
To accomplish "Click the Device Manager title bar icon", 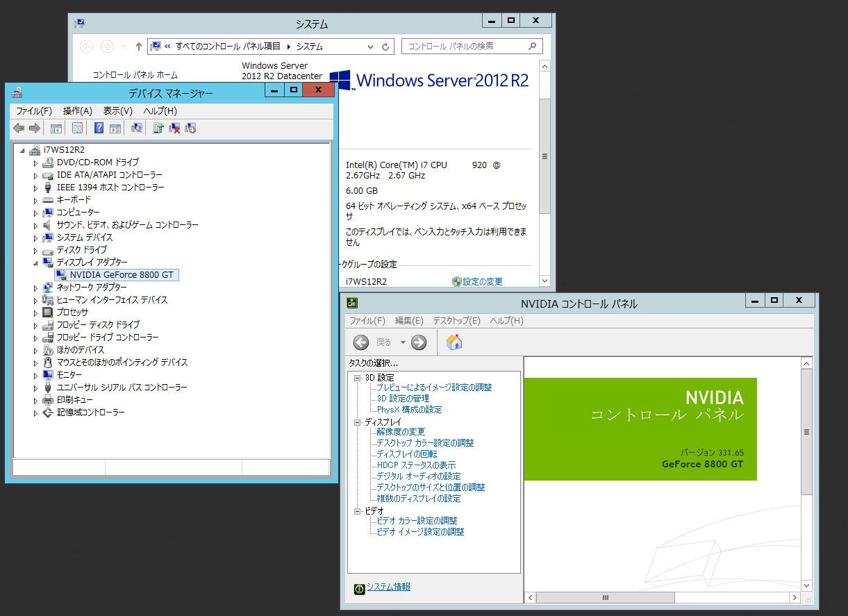I will (17, 92).
